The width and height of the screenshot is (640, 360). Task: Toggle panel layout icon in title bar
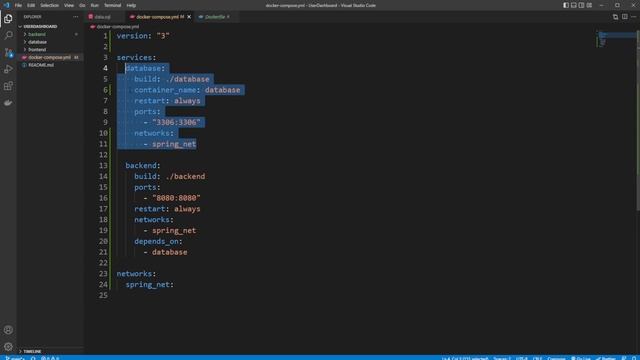coord(573,5)
